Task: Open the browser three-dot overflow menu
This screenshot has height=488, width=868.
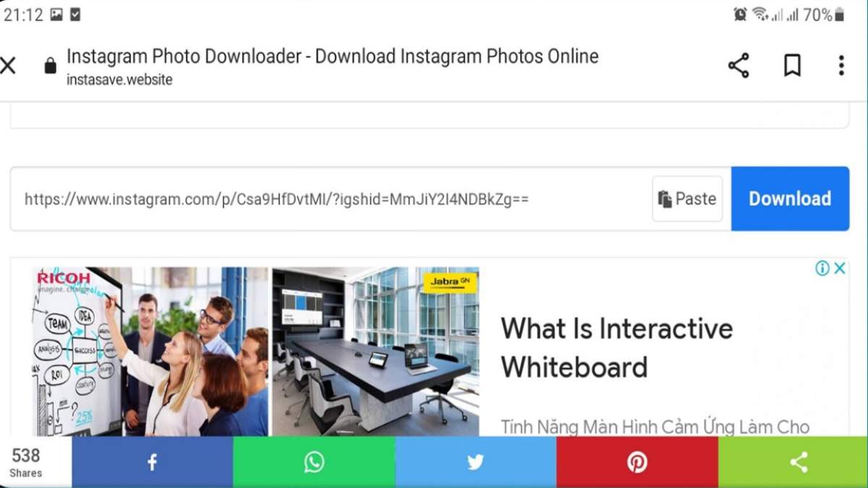Action: (841, 66)
